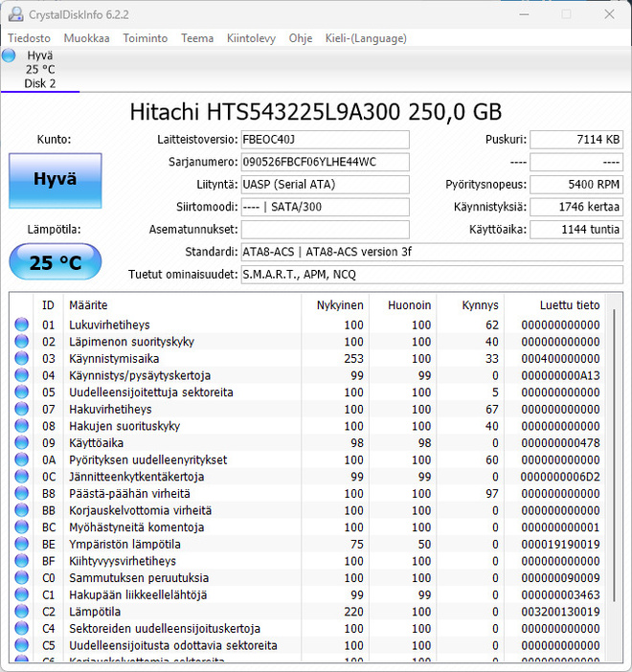Click status orb for Hakupään liikkeellelähtöjä row
Screen dimensions: 632x672
point(21,594)
